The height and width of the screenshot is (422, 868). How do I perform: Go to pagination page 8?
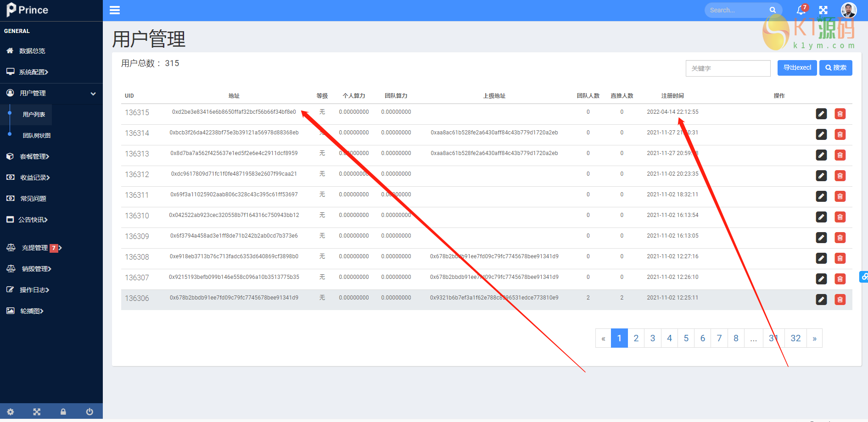tap(736, 338)
